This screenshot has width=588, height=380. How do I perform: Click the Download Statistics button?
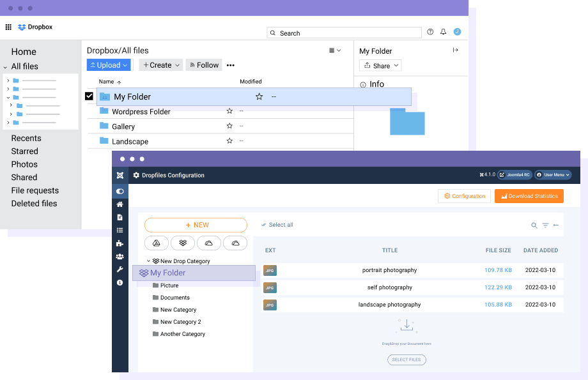pyautogui.click(x=529, y=196)
